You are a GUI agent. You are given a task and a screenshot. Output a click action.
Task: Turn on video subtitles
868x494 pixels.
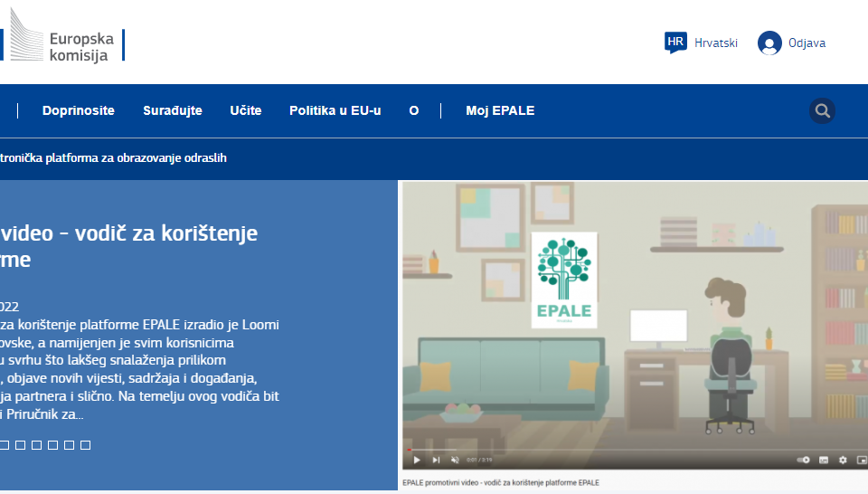[x=824, y=460]
